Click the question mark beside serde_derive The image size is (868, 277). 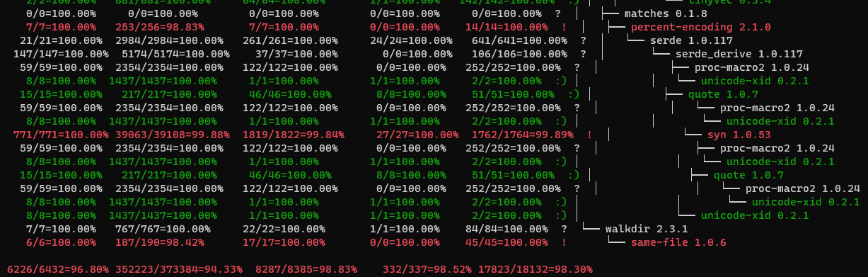(584, 54)
